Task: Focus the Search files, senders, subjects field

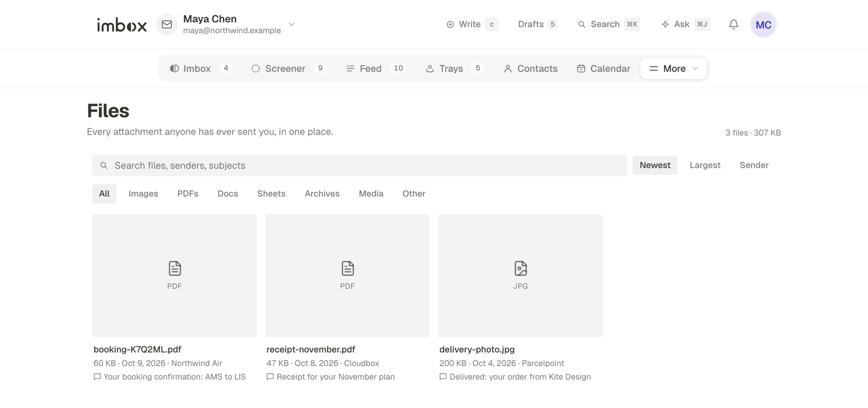Action: click(359, 165)
